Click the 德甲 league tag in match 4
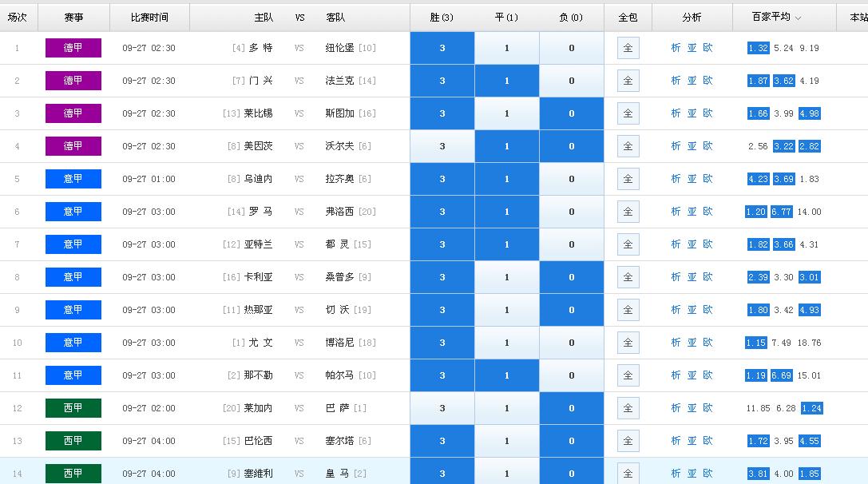868x484 pixels. 73,146
